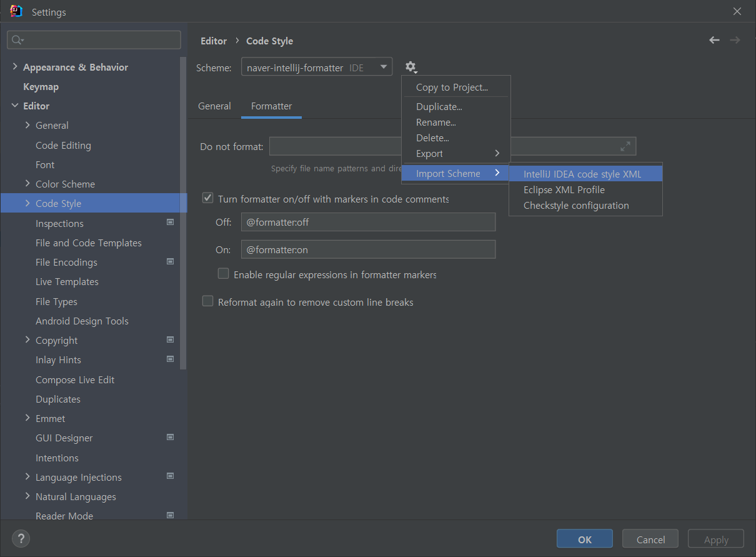Open Live Templates settings
Viewport: 756px width, 557px height.
pyautogui.click(x=67, y=281)
